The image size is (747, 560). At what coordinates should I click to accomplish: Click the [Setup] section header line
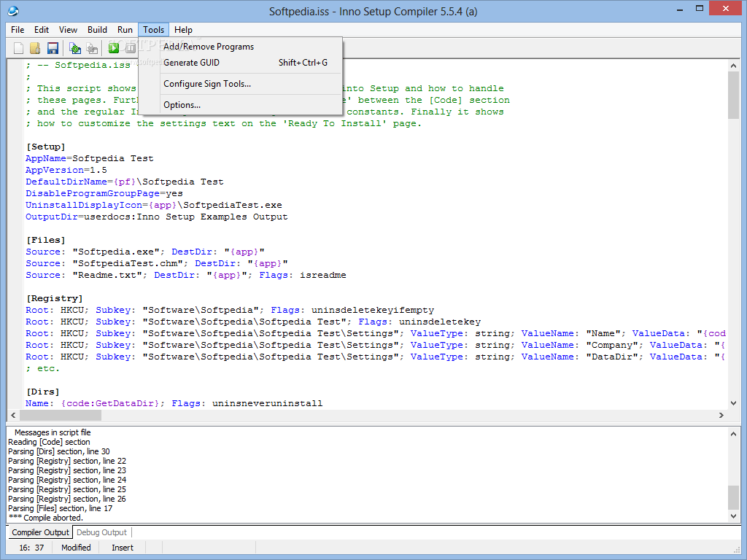tap(46, 147)
